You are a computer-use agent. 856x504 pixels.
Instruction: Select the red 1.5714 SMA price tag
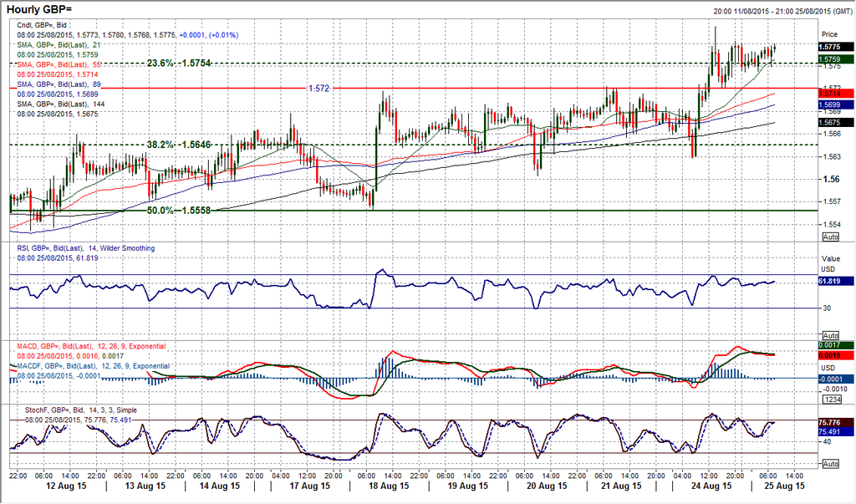tap(836, 94)
